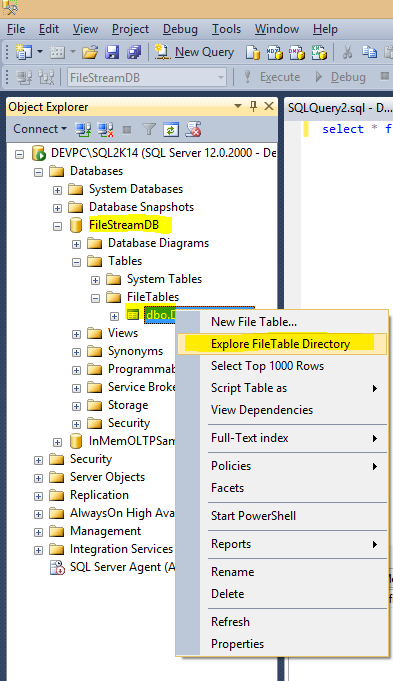Expand the Views folder
Viewport: 393px width, 681px height.
click(x=76, y=334)
